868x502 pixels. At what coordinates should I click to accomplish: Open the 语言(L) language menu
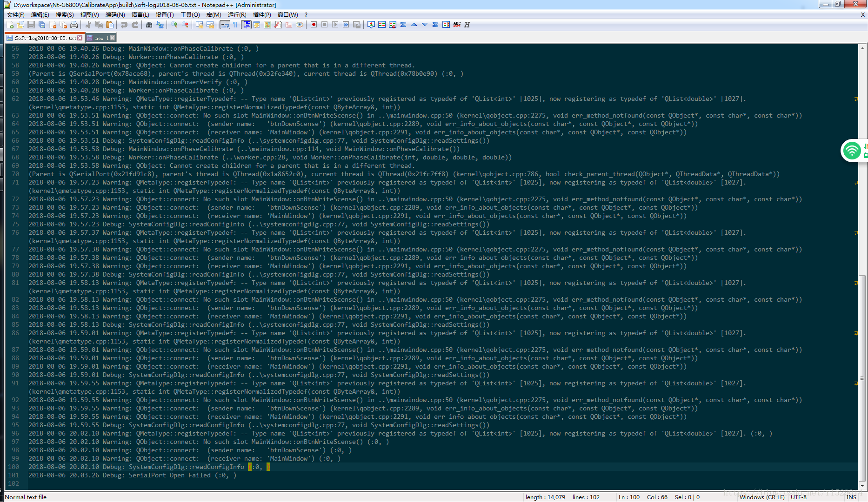click(x=141, y=14)
